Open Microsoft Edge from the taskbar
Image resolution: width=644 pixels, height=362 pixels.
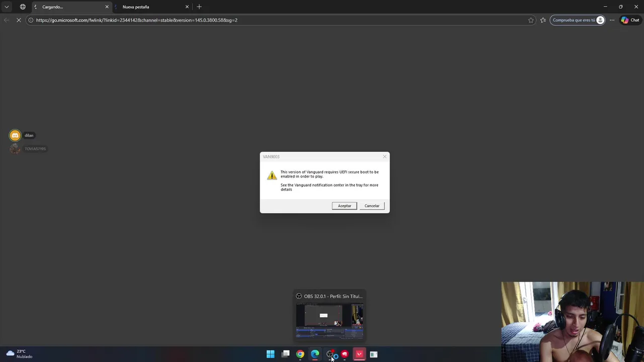pyautogui.click(x=315, y=354)
